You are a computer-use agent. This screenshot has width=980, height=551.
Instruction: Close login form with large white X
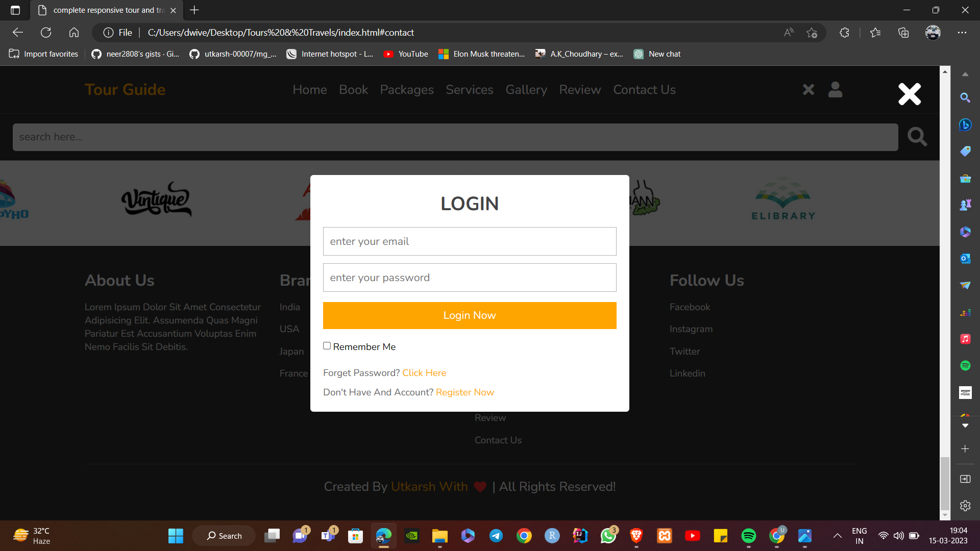tap(910, 94)
